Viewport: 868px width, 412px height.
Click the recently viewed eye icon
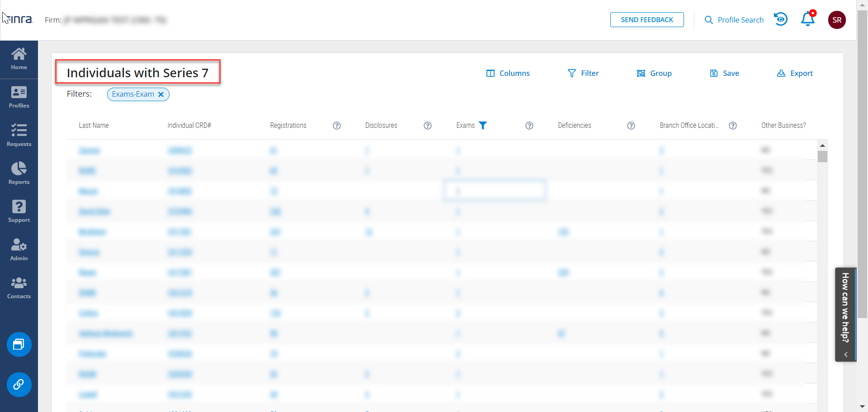(781, 19)
